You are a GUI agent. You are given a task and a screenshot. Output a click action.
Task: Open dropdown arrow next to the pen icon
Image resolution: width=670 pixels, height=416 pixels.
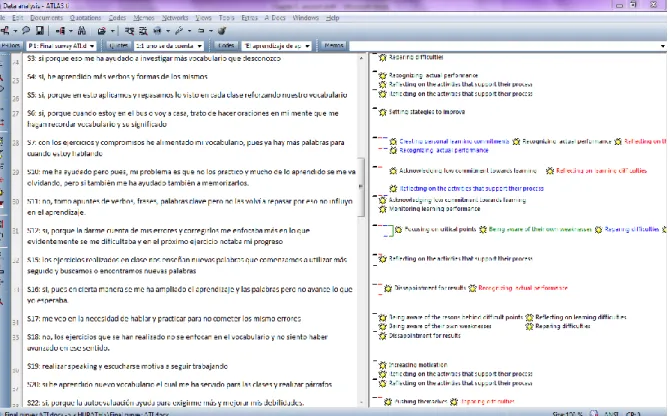(x=189, y=31)
